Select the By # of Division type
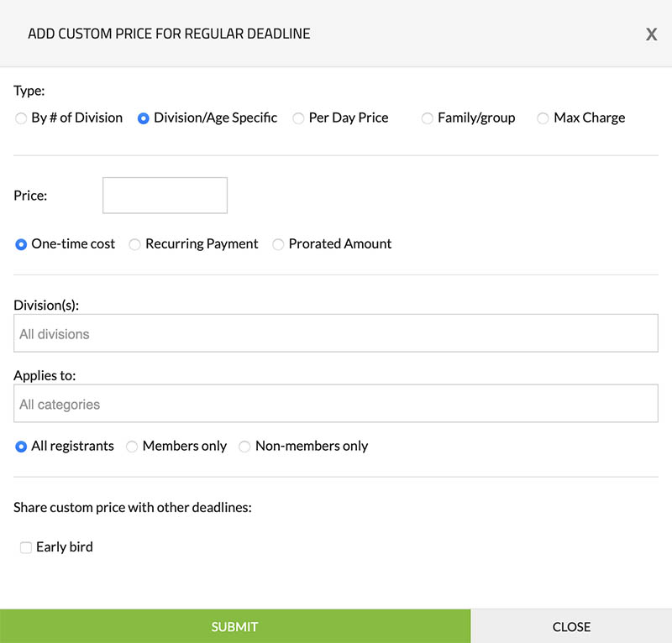This screenshot has width=672, height=643. [21, 118]
